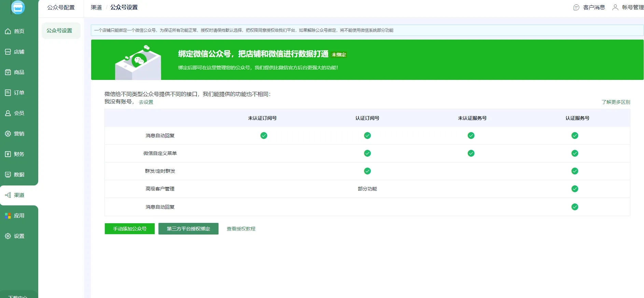Open the 了解更多区别 link
644x298 pixels.
point(616,102)
